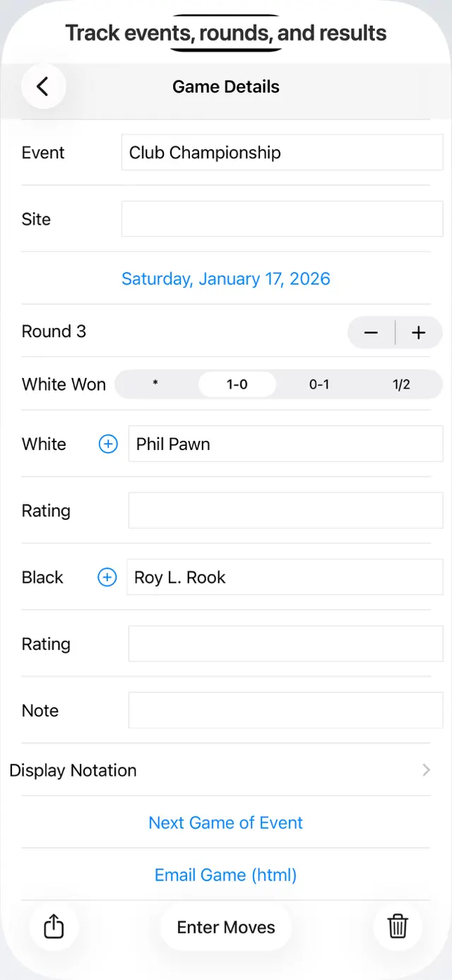
Task: Click the Event field showing Club Championship
Action: [x=282, y=152]
